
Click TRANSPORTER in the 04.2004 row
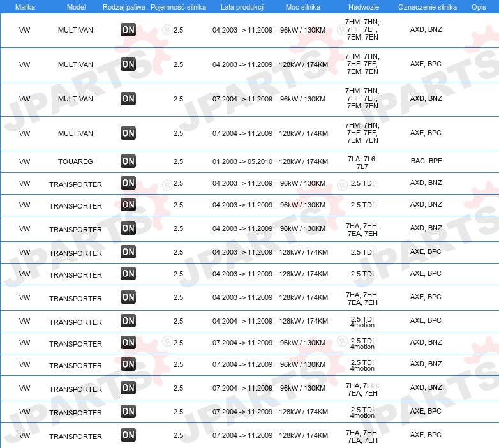pos(75,322)
